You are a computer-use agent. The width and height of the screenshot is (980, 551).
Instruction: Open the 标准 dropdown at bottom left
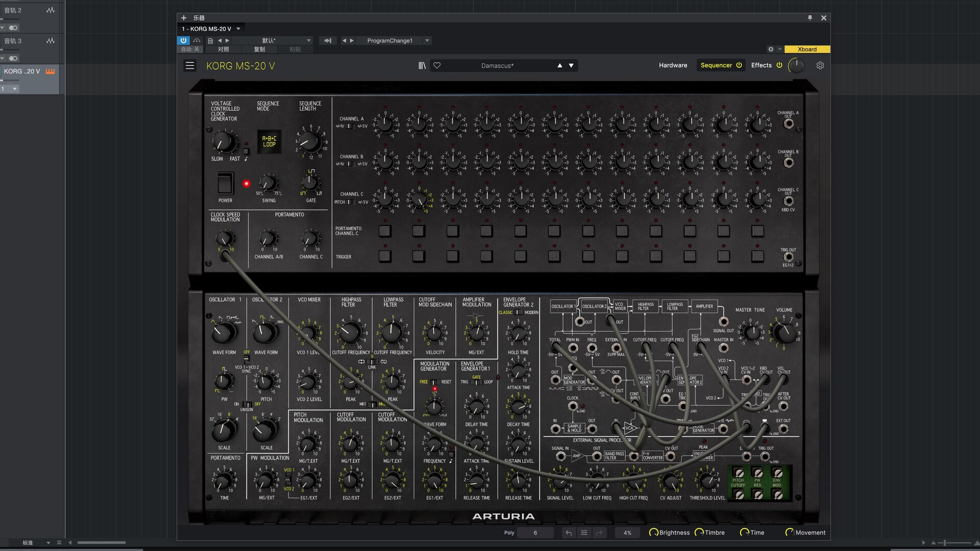[48, 543]
